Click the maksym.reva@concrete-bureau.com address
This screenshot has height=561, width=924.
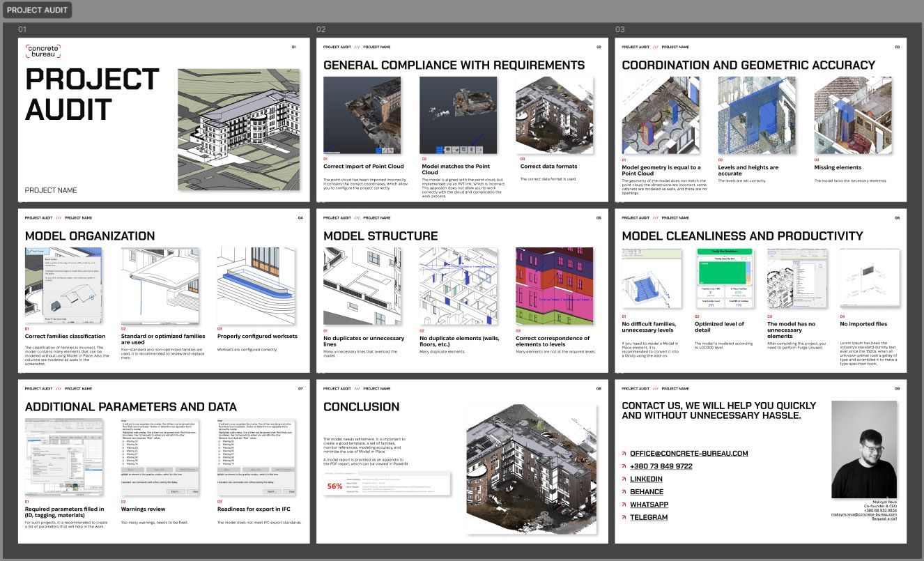(x=864, y=514)
